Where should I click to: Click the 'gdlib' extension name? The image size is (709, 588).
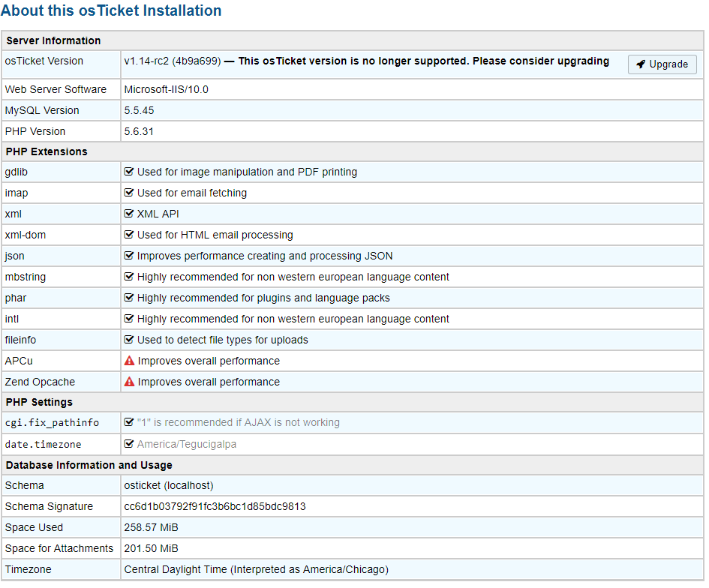pos(17,172)
